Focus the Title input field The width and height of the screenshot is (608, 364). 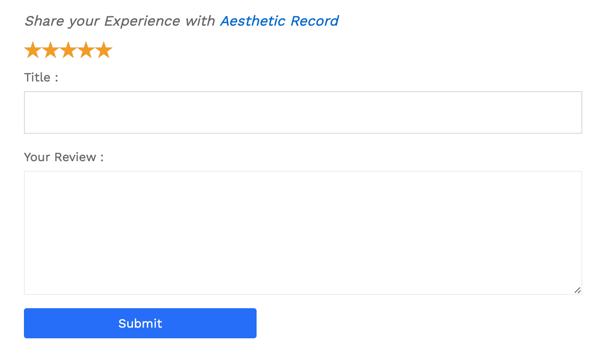[303, 112]
